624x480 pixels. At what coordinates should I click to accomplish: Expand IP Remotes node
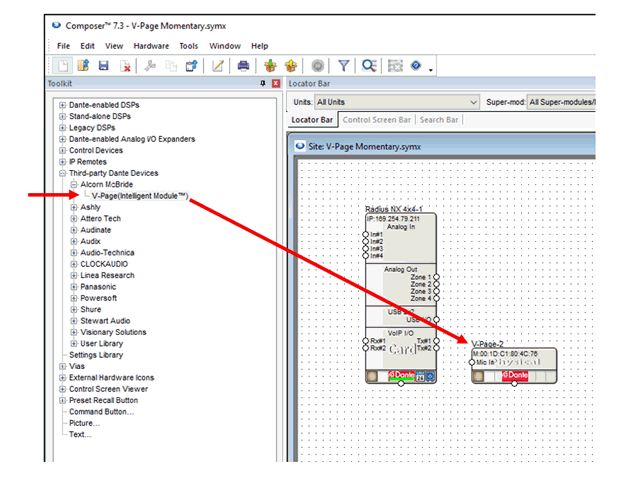click(x=62, y=162)
